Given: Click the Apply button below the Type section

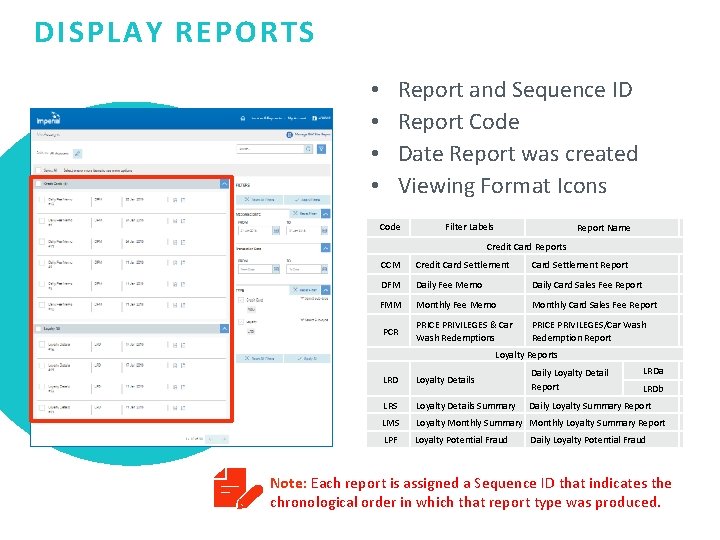Looking at the screenshot, I should 307,358.
